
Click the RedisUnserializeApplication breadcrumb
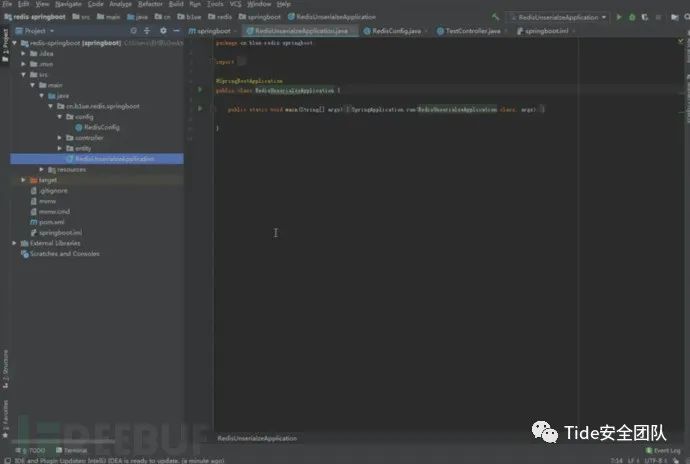click(332, 17)
